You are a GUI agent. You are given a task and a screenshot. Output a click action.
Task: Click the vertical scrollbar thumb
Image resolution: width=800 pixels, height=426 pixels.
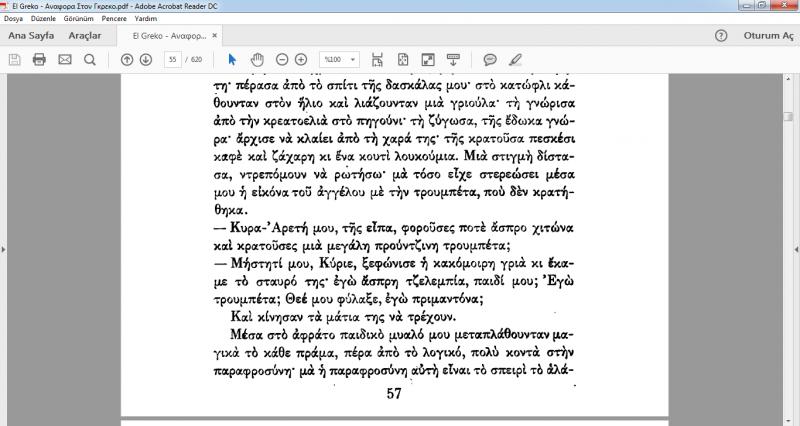788,116
